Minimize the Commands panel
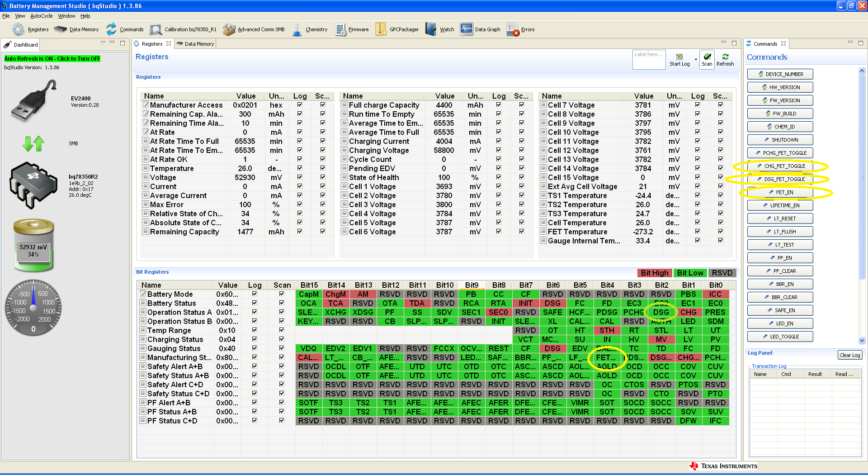Screen dimensions: 868x475 pyautogui.click(x=850, y=43)
